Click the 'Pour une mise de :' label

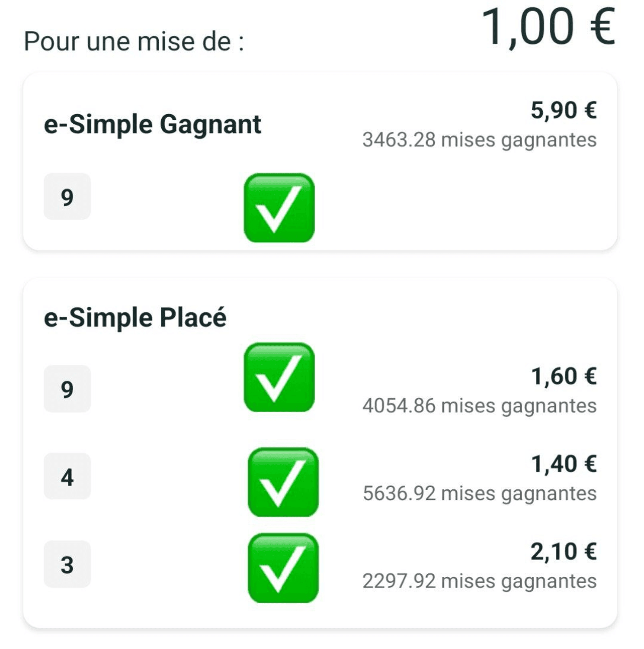[x=134, y=42]
